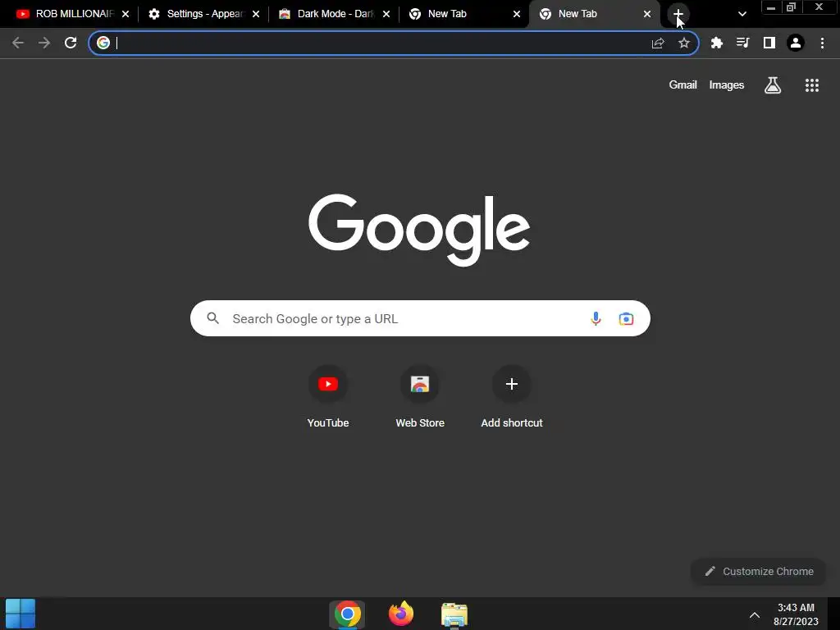Go forward using the forward arrow
The height and width of the screenshot is (630, 840).
tap(44, 43)
